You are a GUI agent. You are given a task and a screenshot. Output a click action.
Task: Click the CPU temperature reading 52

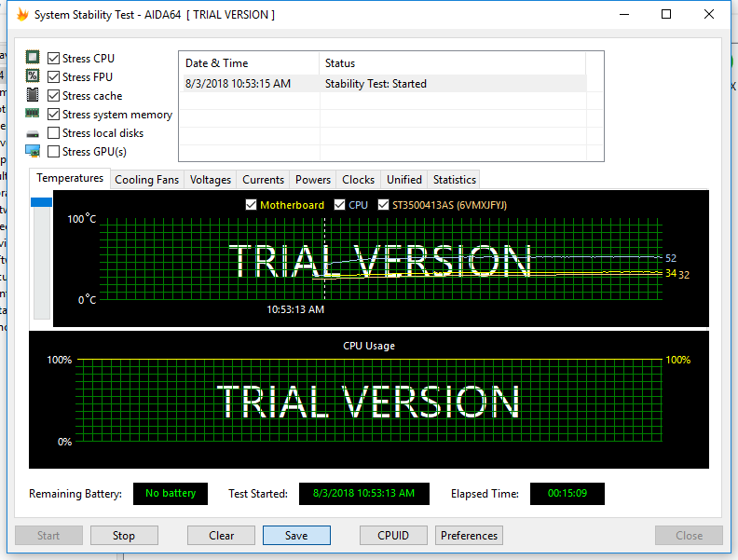[x=671, y=258]
